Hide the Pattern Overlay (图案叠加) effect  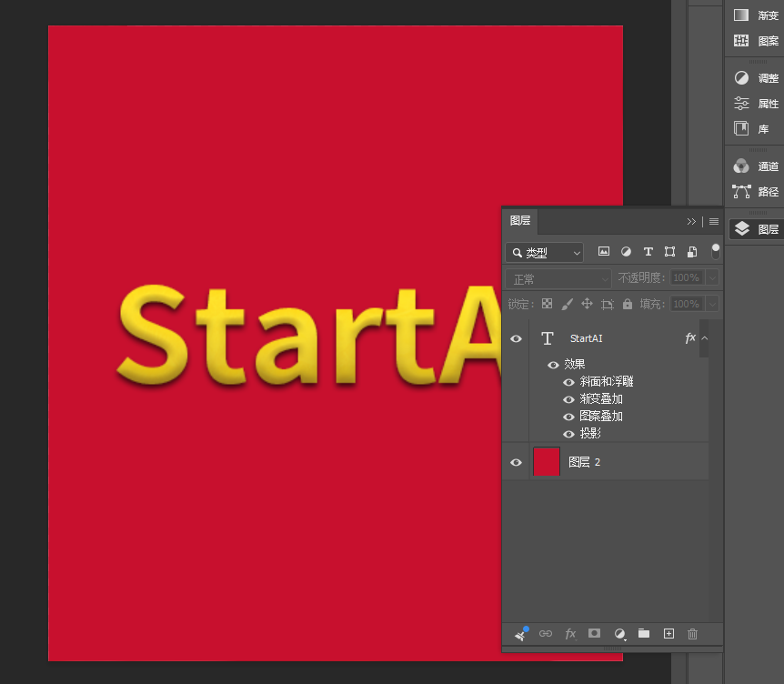pos(568,417)
